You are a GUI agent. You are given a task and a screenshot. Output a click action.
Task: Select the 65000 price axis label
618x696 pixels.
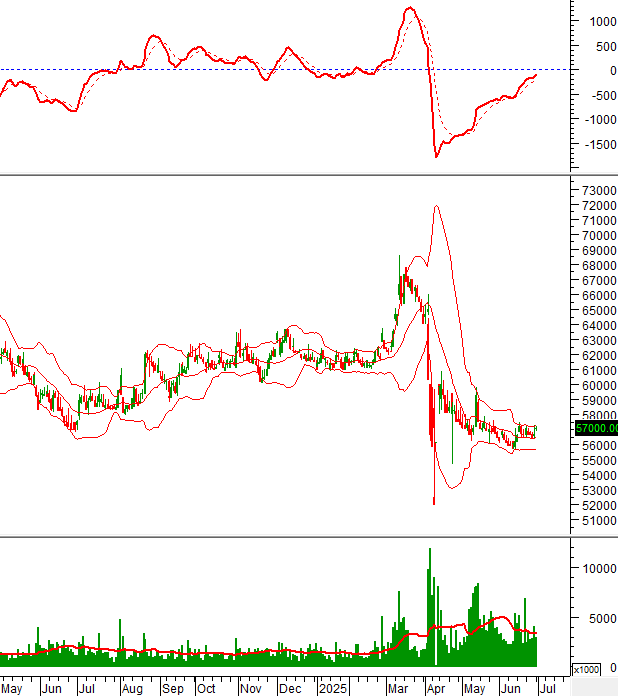599,311
